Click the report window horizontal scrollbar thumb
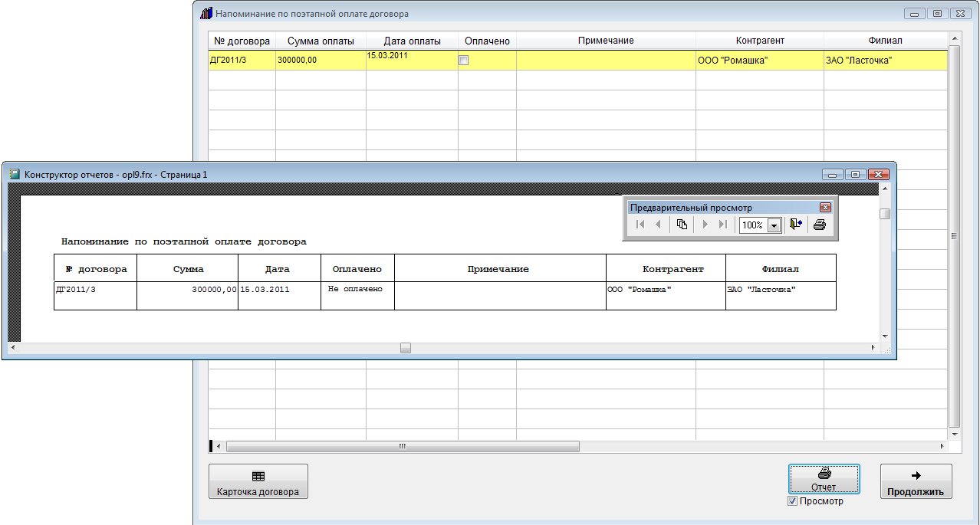This screenshot has width=980, height=525. (x=406, y=348)
